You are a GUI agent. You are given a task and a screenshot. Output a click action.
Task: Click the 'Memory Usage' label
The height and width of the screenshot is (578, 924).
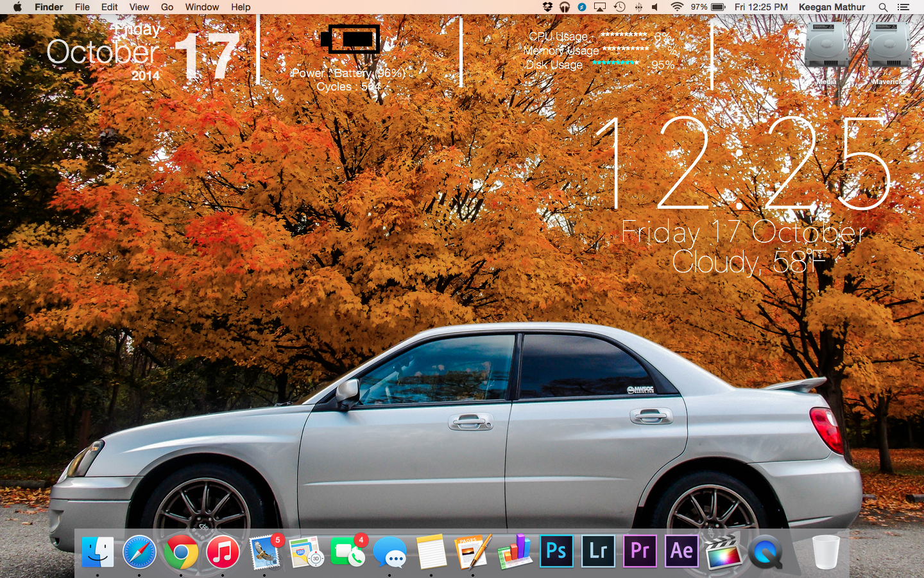561,51
